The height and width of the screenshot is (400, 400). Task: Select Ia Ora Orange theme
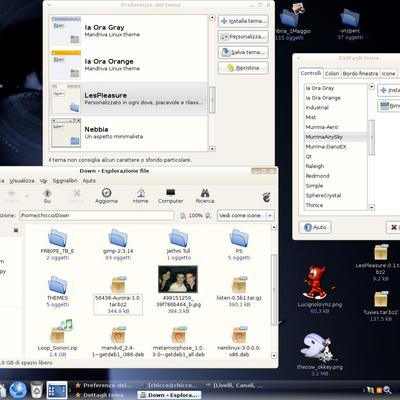coord(128,65)
